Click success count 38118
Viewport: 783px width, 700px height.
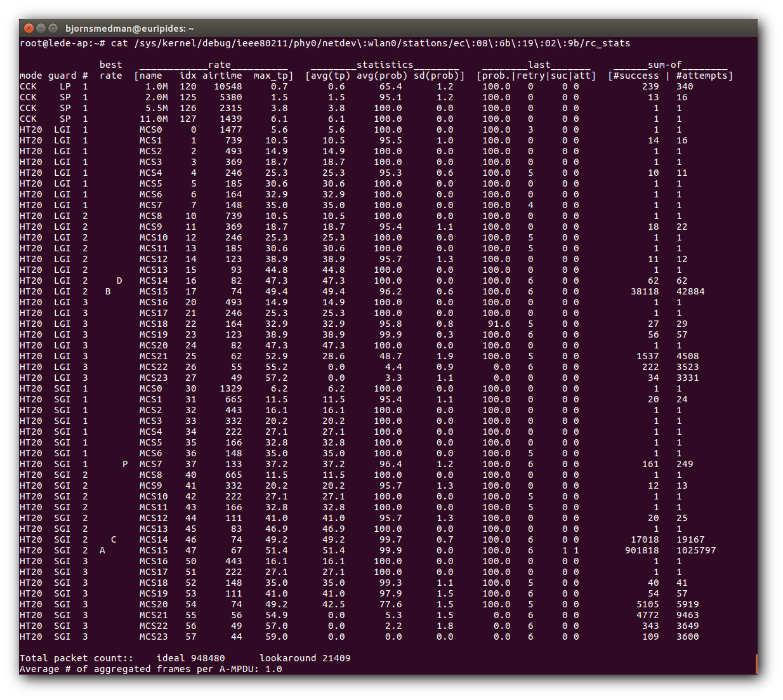(x=645, y=291)
